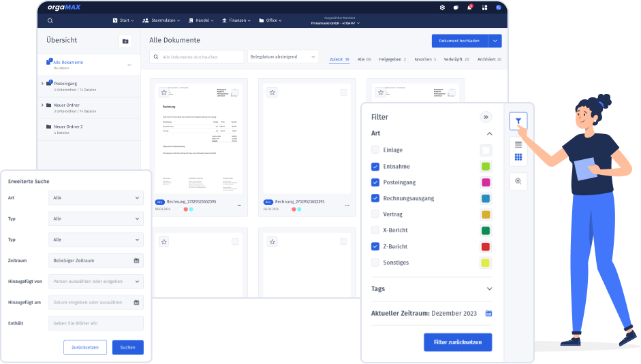The image size is (641, 364).
Task: Switch to the Freigegeben tab
Action: [392, 59]
